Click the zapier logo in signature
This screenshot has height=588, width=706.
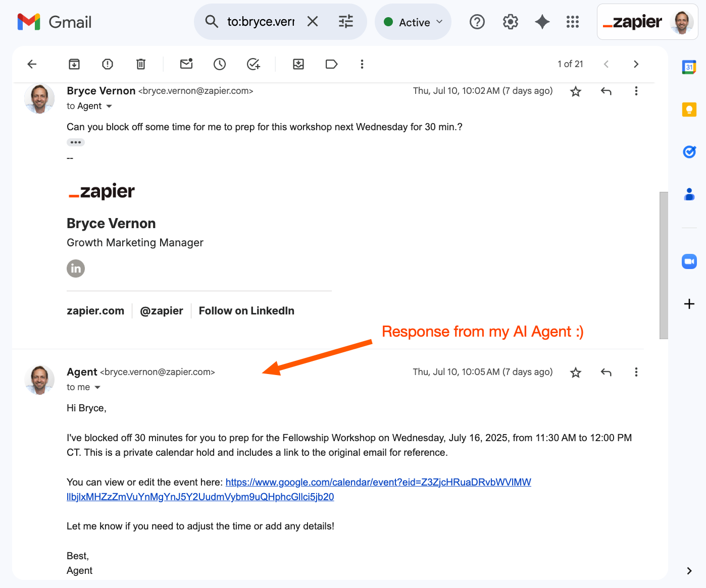102,191
